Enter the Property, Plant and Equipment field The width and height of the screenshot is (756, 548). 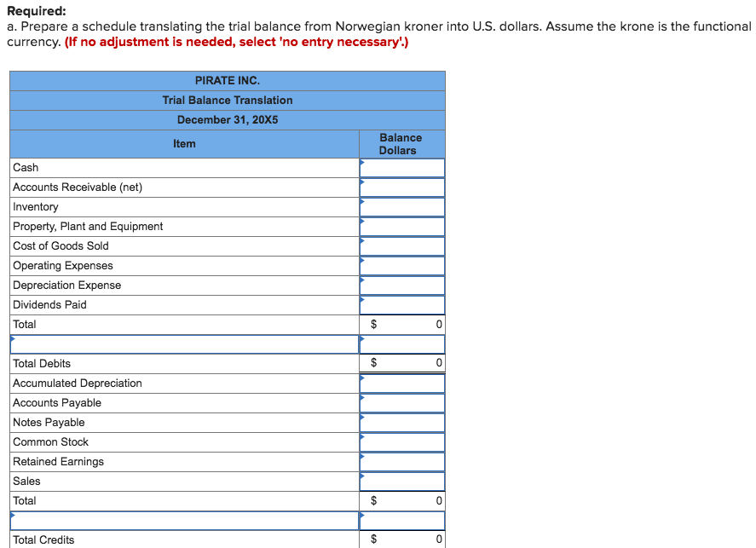(x=401, y=227)
